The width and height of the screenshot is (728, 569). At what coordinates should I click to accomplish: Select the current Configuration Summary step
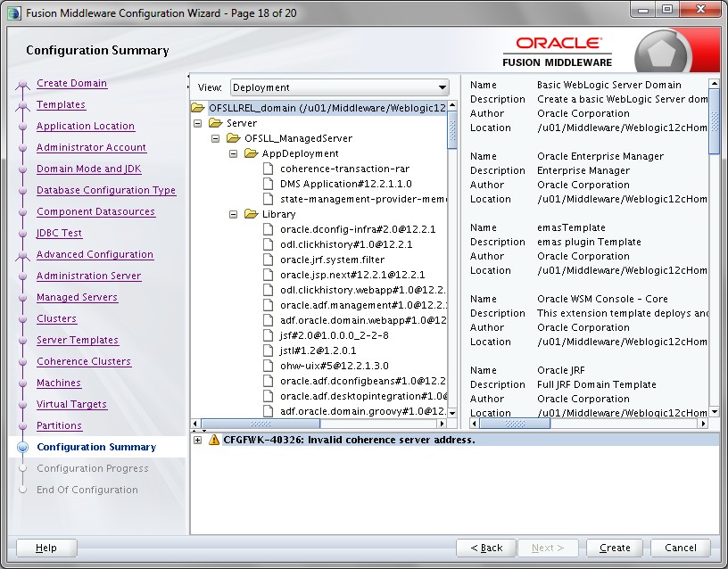(x=96, y=447)
